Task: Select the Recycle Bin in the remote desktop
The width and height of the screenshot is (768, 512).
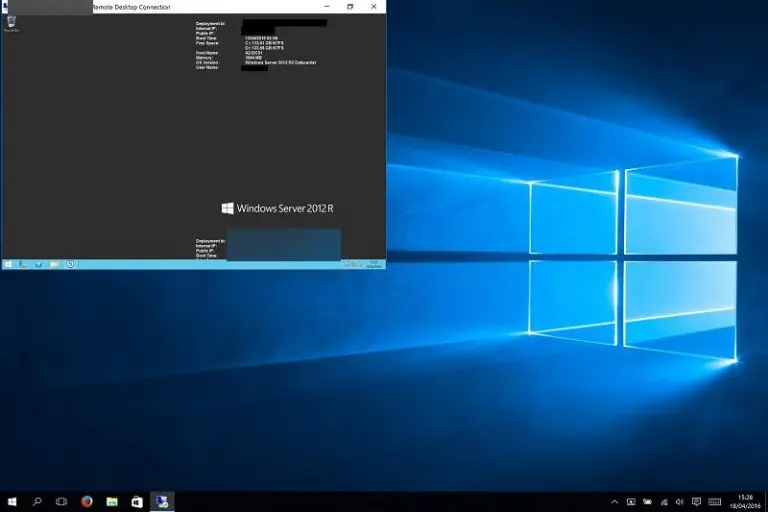Action: click(11, 24)
